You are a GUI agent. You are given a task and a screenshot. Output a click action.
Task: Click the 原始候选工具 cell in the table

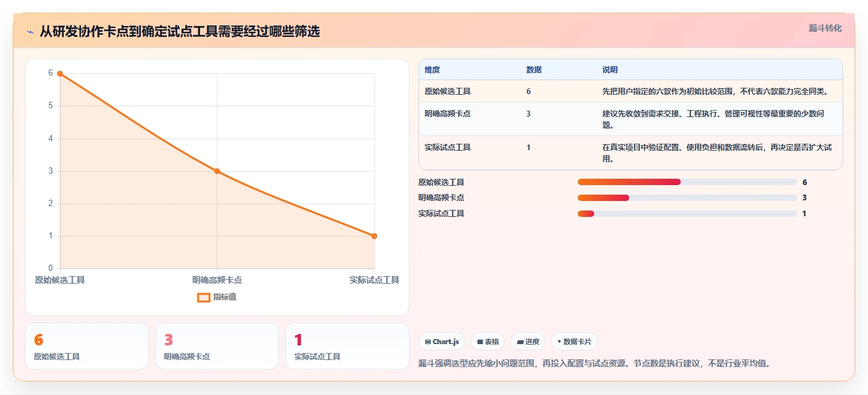pos(448,92)
